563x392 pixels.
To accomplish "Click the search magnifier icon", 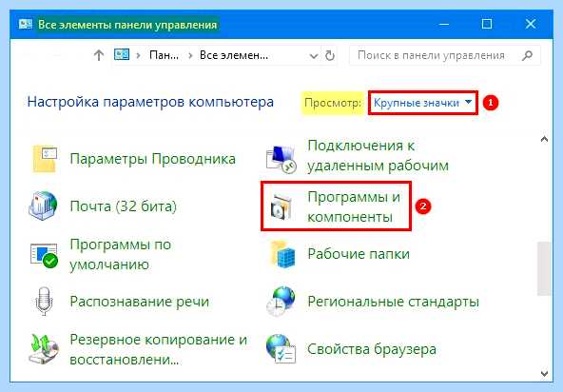I will tap(527, 55).
